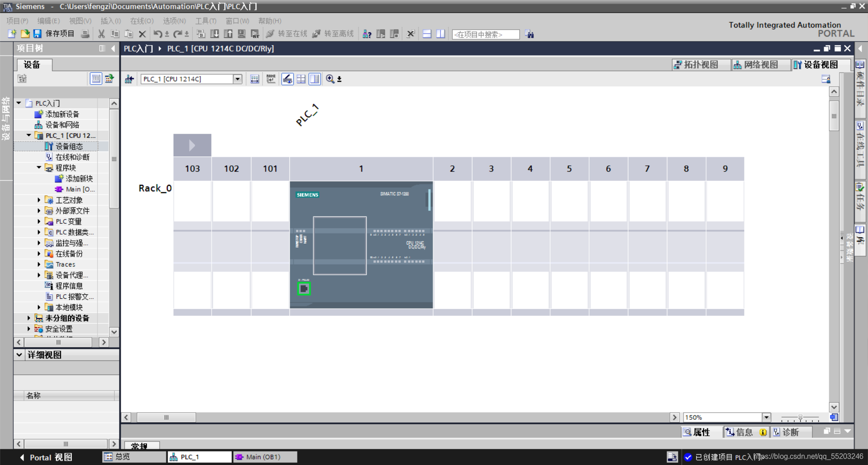Click search-in-project binoculars icon
Viewport: 868px width, 465px height.
tap(529, 34)
